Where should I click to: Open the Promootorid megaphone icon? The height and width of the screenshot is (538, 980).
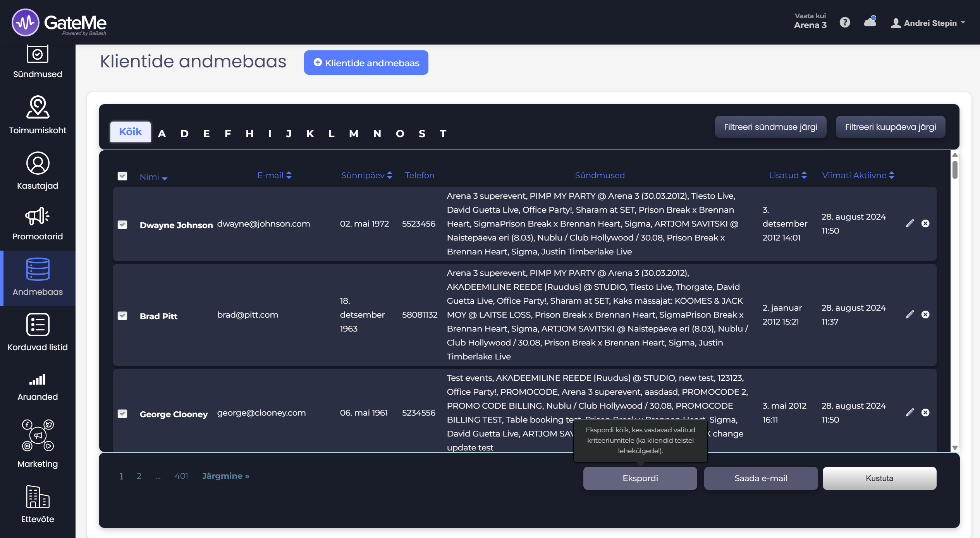tap(38, 216)
